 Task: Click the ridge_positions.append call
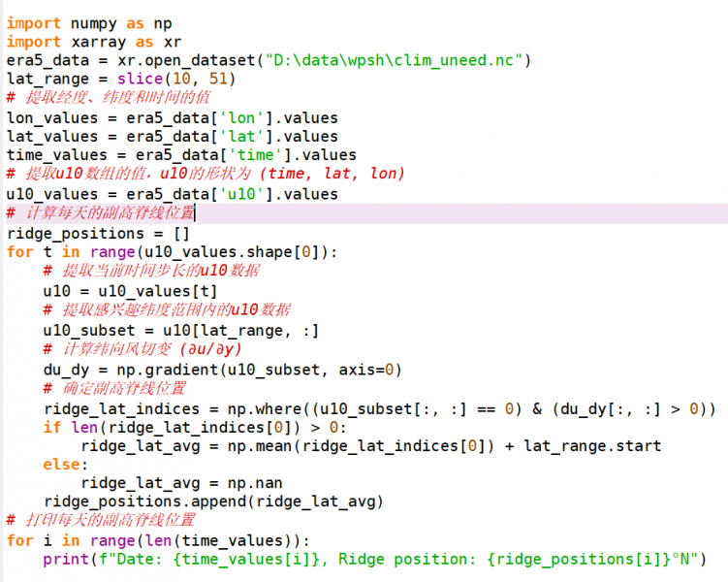(x=213, y=501)
